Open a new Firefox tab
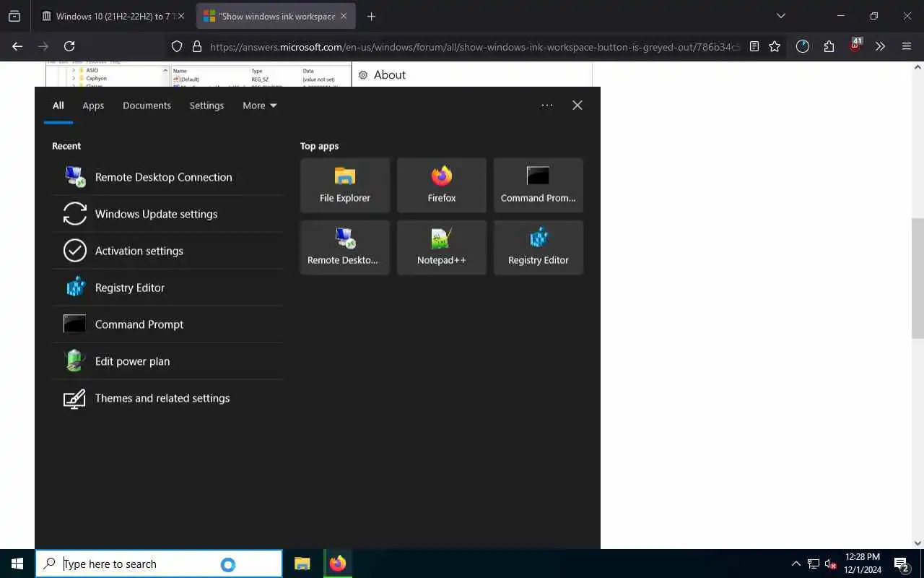 [371, 16]
